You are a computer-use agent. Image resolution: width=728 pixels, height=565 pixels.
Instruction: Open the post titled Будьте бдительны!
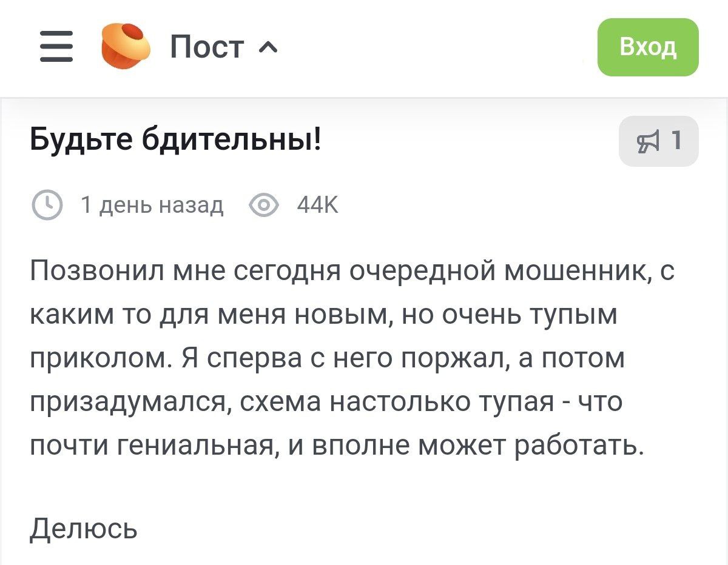tap(176, 141)
